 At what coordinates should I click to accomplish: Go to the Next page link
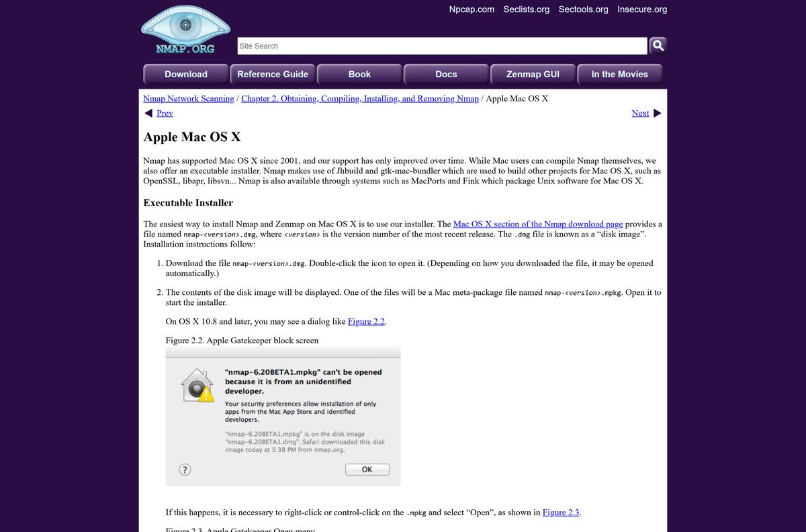click(640, 113)
